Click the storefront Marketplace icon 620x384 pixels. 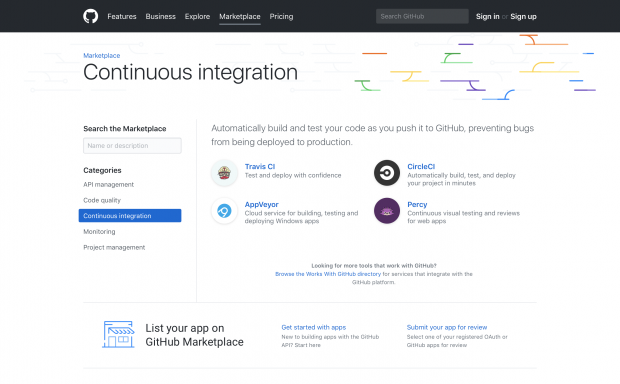click(x=118, y=334)
